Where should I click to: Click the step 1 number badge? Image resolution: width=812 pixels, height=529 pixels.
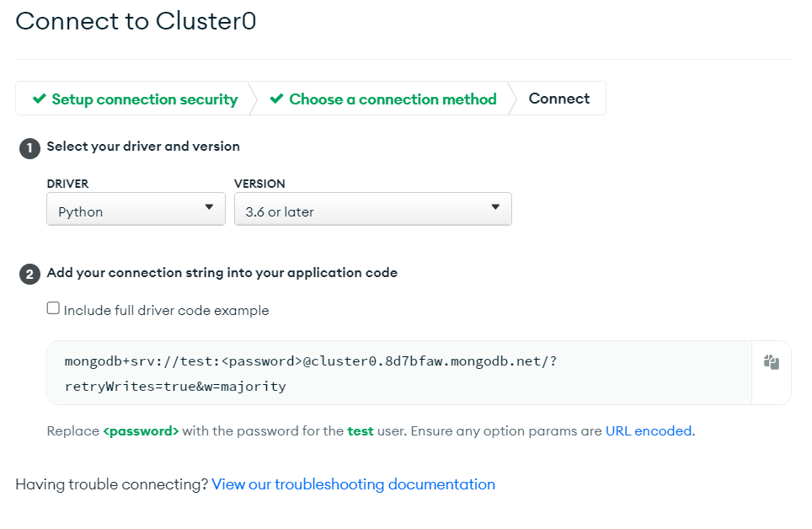pyautogui.click(x=29, y=148)
